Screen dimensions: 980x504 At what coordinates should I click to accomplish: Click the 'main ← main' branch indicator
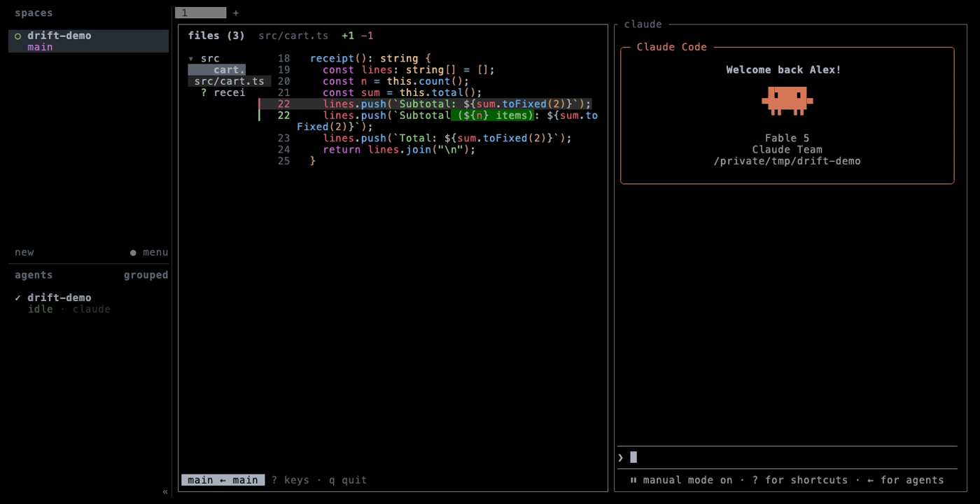click(223, 480)
